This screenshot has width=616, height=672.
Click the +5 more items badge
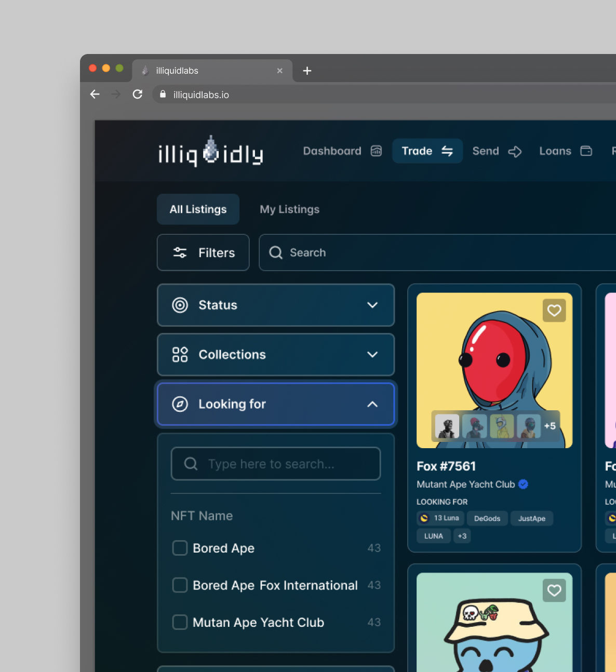point(550,426)
